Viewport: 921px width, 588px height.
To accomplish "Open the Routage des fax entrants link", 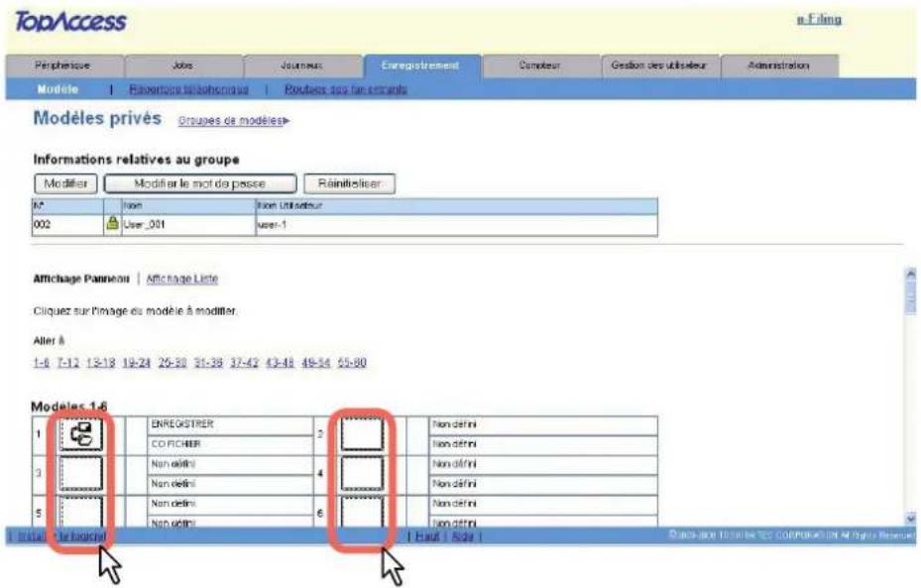I will [x=345, y=89].
